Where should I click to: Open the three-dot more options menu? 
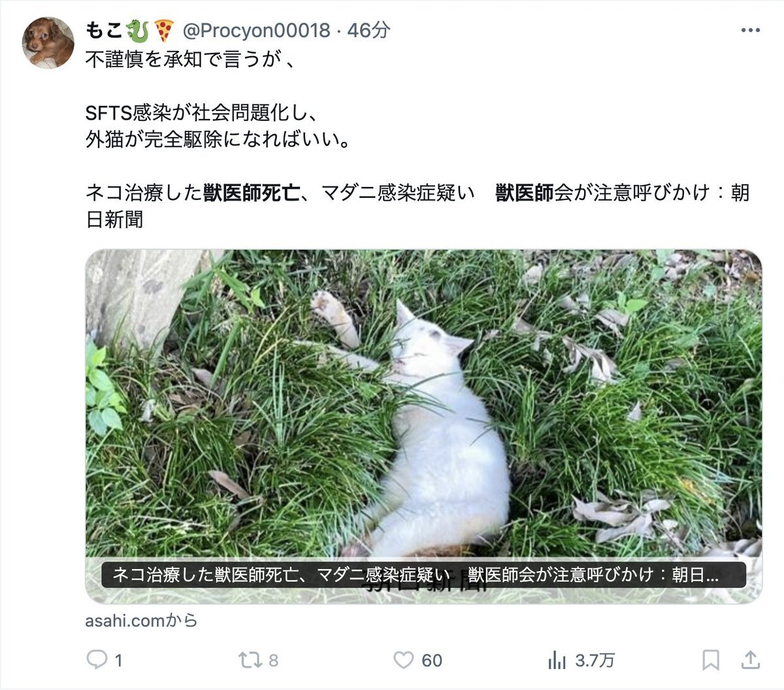coord(750,31)
